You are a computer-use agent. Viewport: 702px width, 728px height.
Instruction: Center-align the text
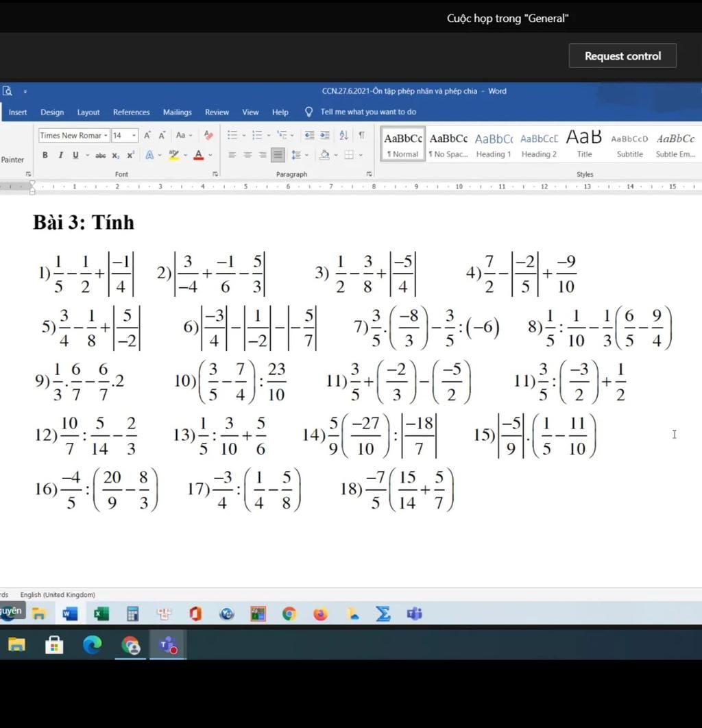[x=247, y=155]
